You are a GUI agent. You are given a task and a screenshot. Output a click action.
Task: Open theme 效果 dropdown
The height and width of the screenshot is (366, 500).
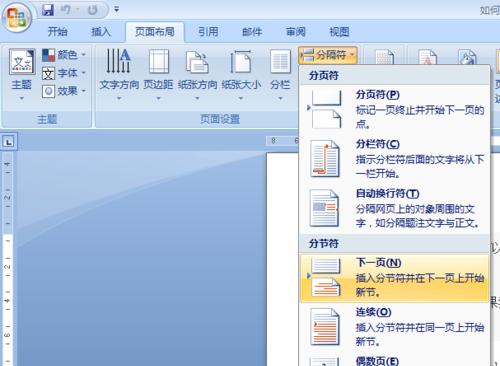64,91
